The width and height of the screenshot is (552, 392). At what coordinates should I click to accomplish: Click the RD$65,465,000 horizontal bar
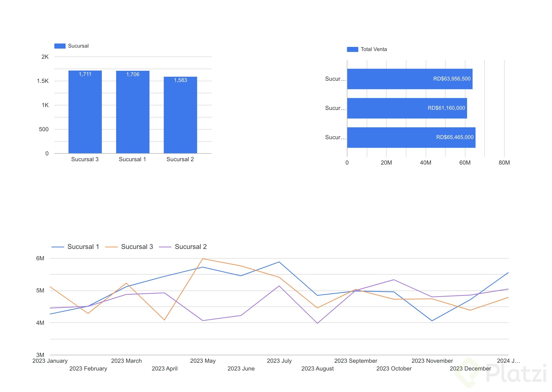(411, 137)
